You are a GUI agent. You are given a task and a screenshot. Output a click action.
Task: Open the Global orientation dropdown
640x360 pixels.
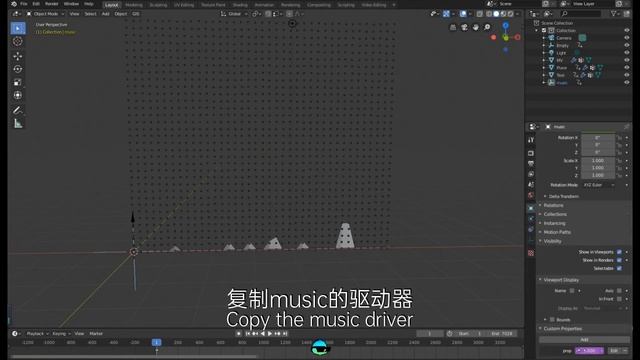tap(234, 14)
